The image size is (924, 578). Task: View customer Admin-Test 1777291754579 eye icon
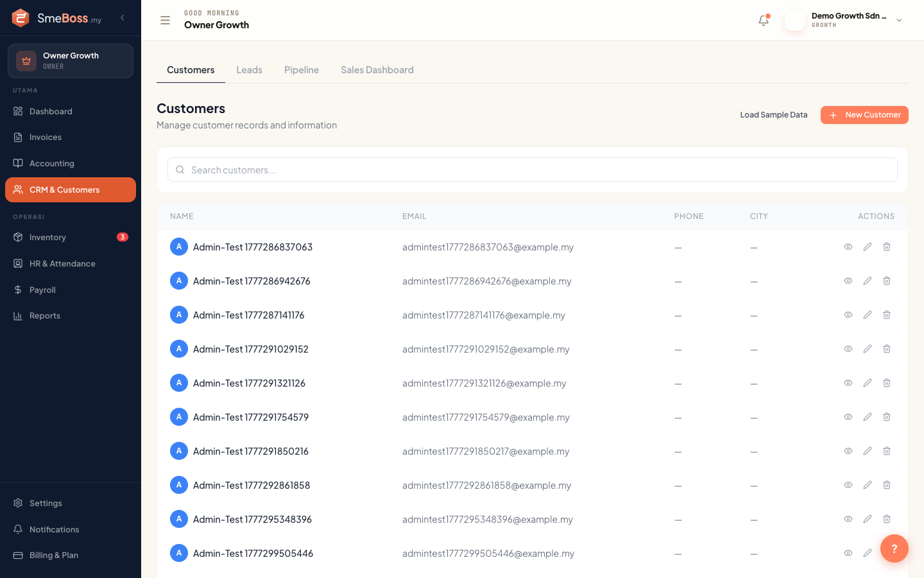(x=848, y=417)
